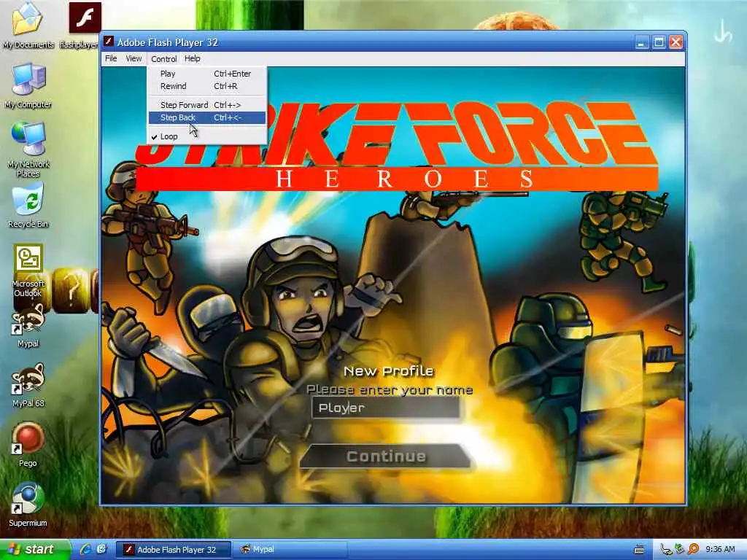The width and height of the screenshot is (747, 560).
Task: Select the highlighted Step Back entry
Action: [x=206, y=117]
